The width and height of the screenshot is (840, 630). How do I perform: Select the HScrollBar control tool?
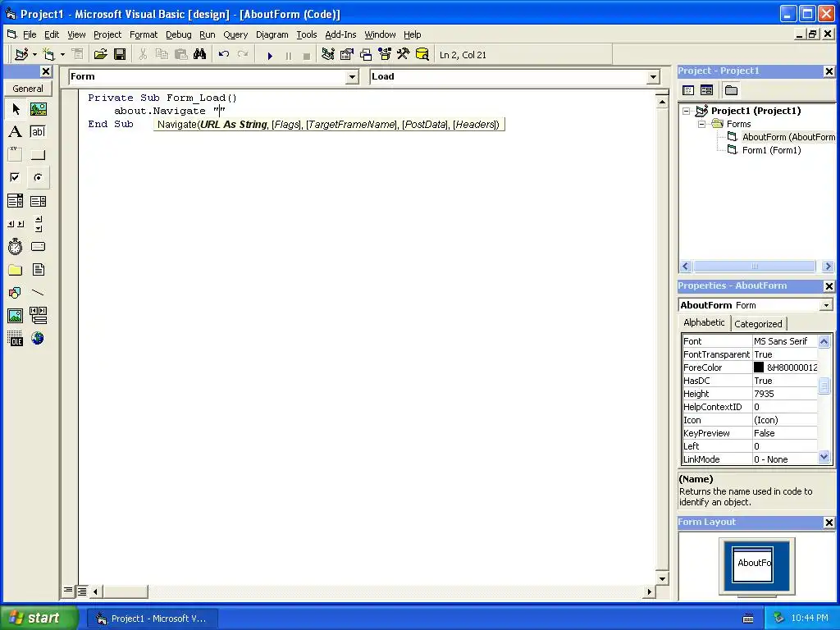[16, 224]
